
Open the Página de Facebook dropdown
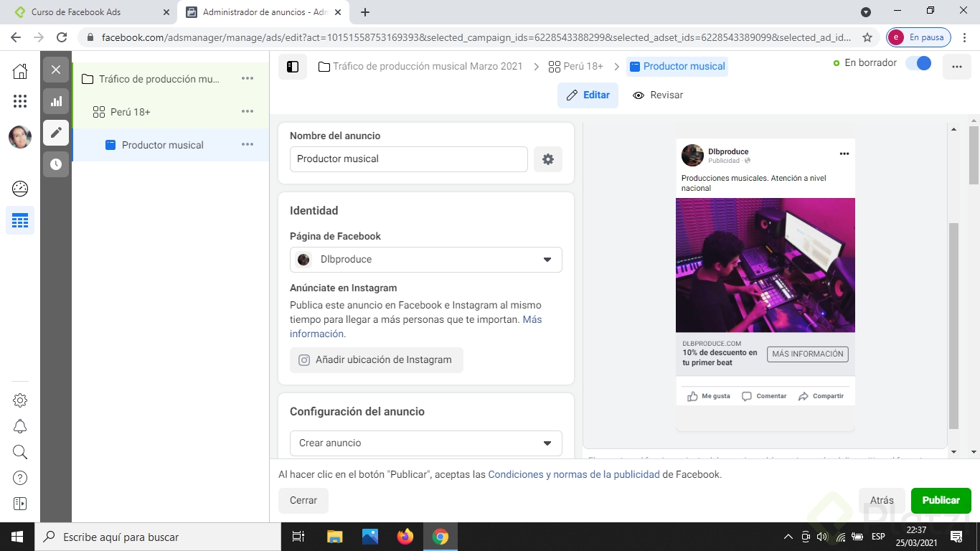pyautogui.click(x=426, y=260)
